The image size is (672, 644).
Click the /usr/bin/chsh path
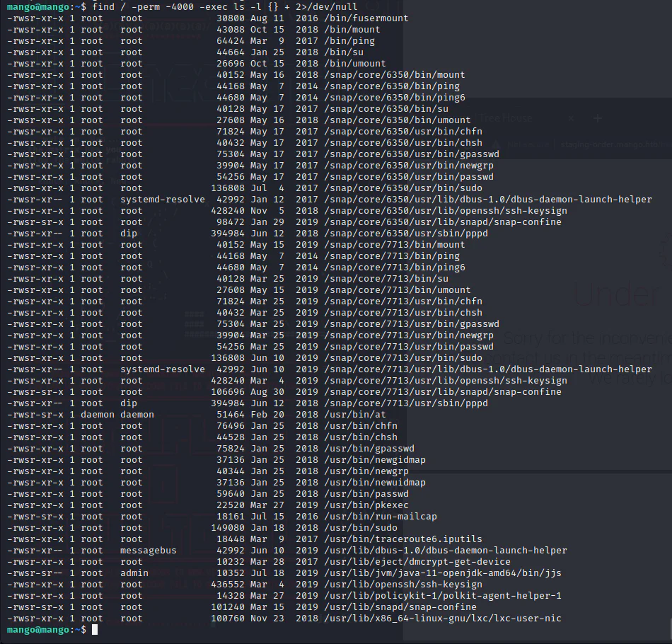click(361, 437)
